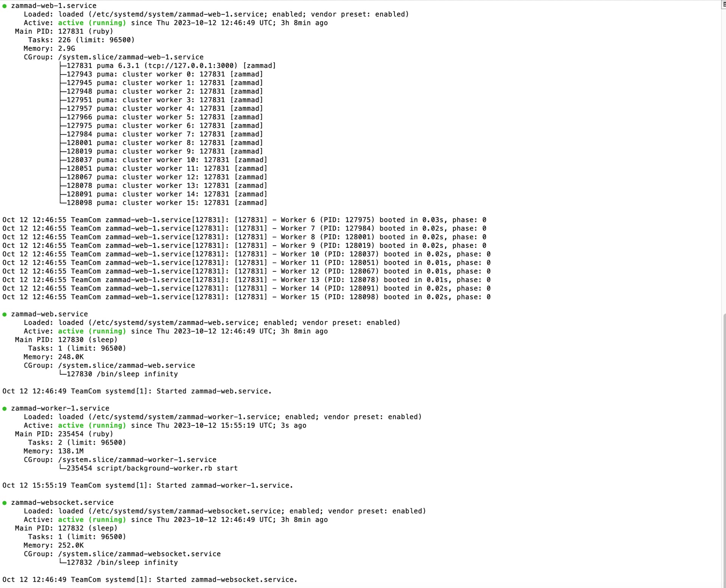The height and width of the screenshot is (588, 726).
Task: Click the '127832 /bin/sleep infinity' process line
Action: tap(119, 563)
